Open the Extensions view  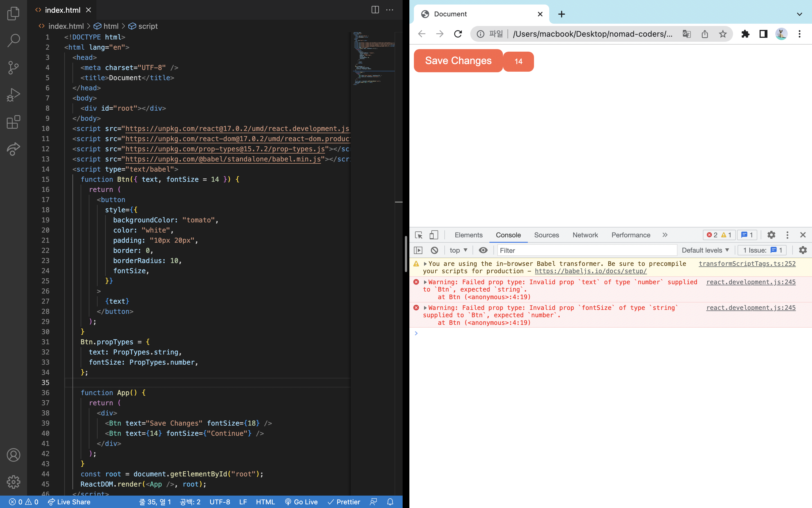14,122
